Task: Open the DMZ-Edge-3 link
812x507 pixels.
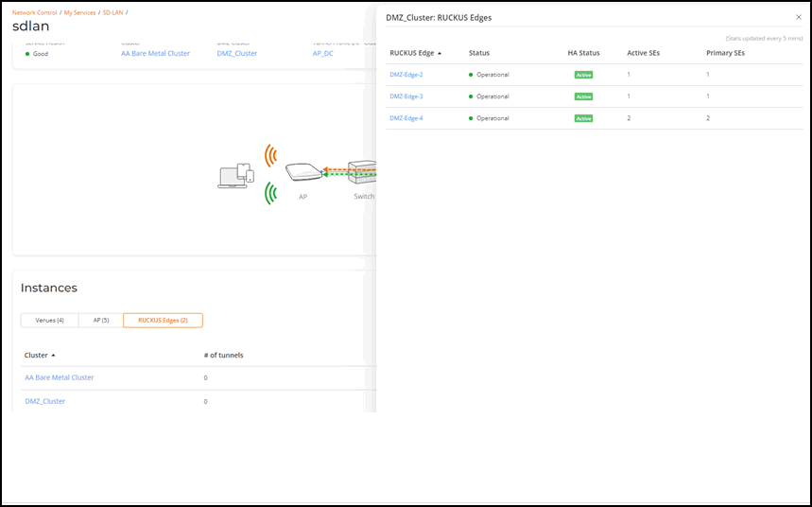Action: [x=406, y=96]
